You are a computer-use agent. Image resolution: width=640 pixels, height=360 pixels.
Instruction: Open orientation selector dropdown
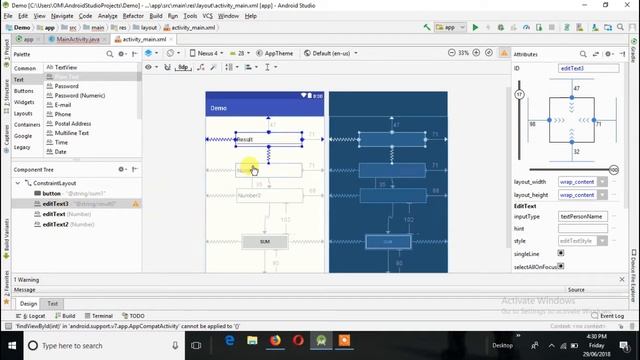pos(173,53)
